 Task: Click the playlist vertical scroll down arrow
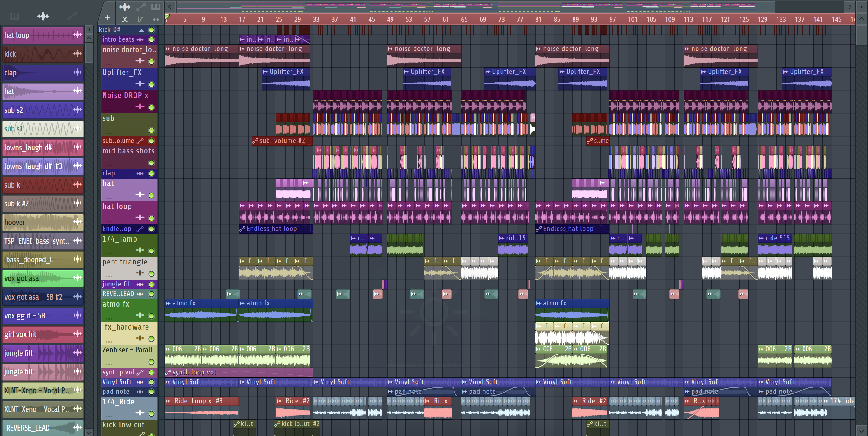(x=862, y=431)
